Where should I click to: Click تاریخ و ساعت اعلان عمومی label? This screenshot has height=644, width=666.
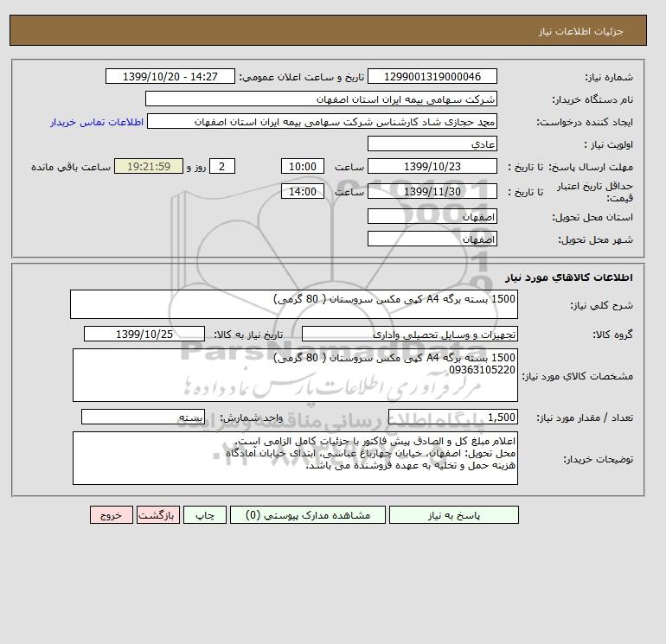(302, 77)
